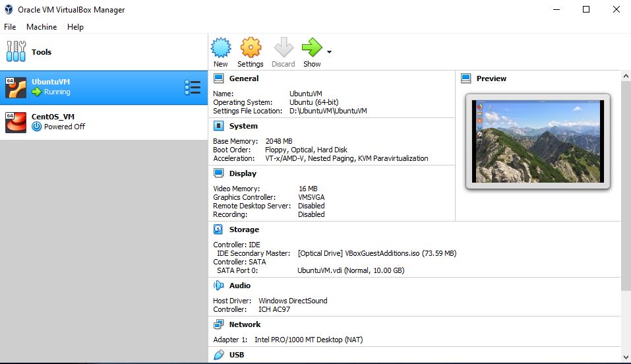This screenshot has height=364, width=631.
Task: Click the '2048 MB' base memory value
Action: click(279, 141)
